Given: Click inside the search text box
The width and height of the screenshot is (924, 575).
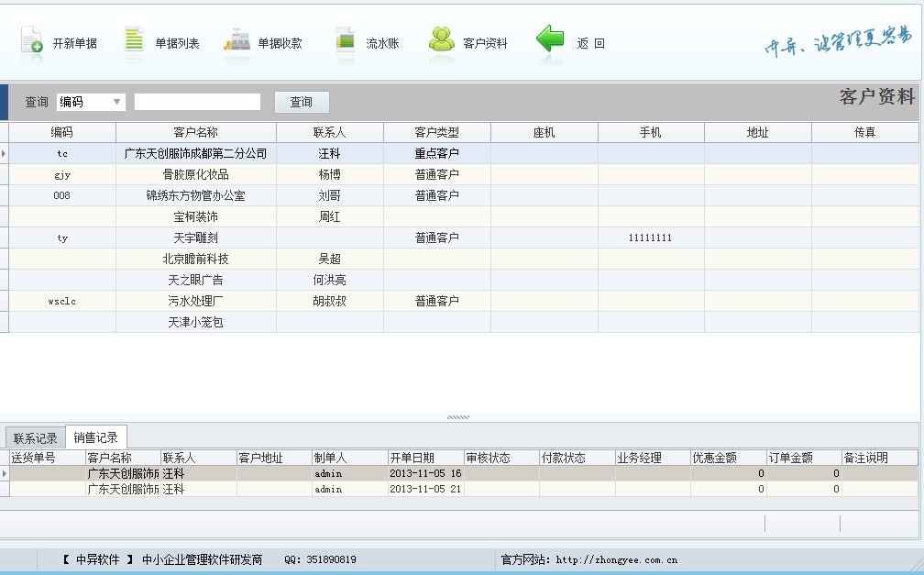Looking at the screenshot, I should [x=197, y=101].
